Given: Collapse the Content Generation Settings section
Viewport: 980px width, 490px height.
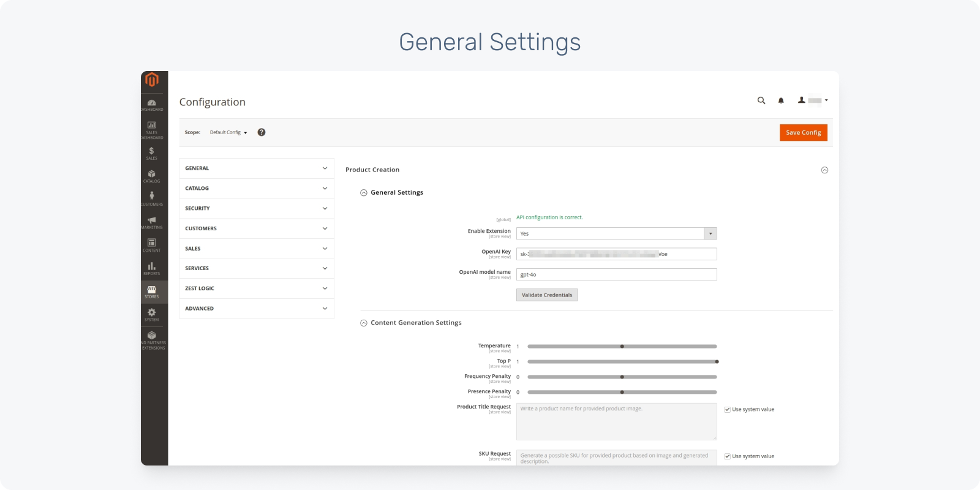Looking at the screenshot, I should pos(364,323).
